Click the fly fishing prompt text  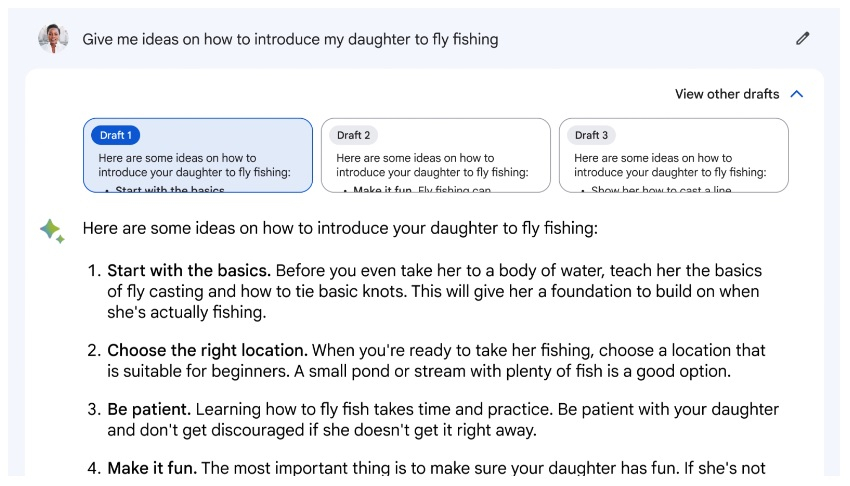290,39
